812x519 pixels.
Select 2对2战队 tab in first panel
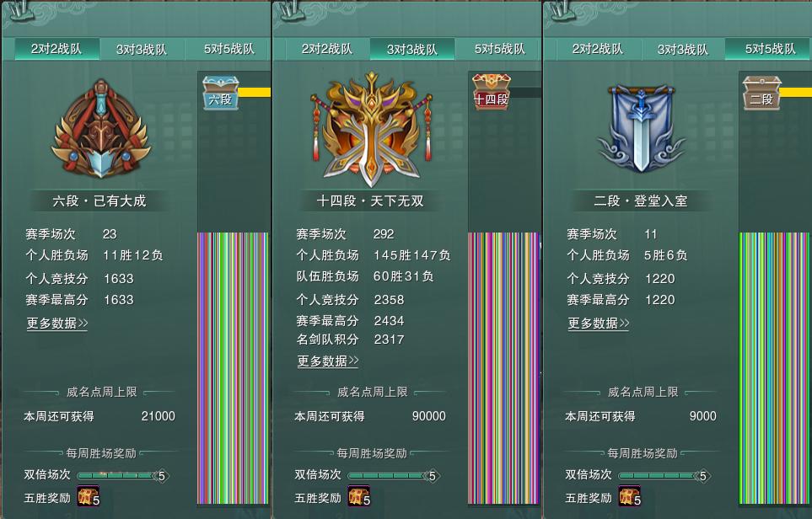(x=56, y=49)
